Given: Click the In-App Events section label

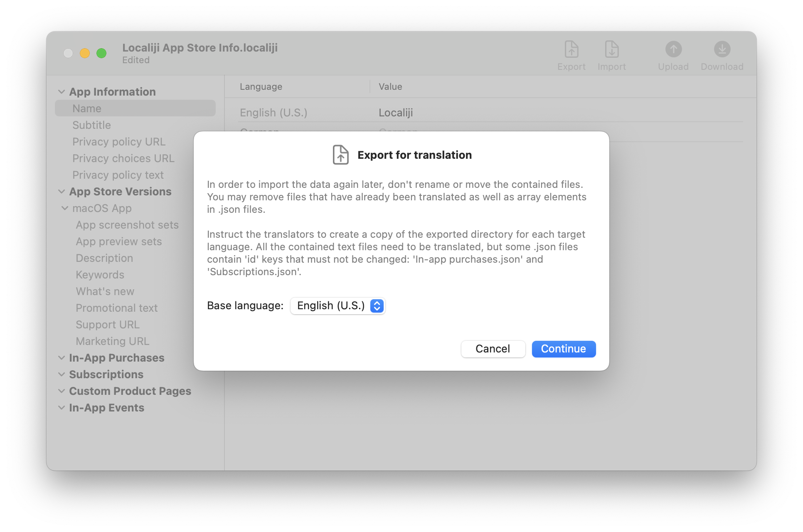Looking at the screenshot, I should pos(107,408).
